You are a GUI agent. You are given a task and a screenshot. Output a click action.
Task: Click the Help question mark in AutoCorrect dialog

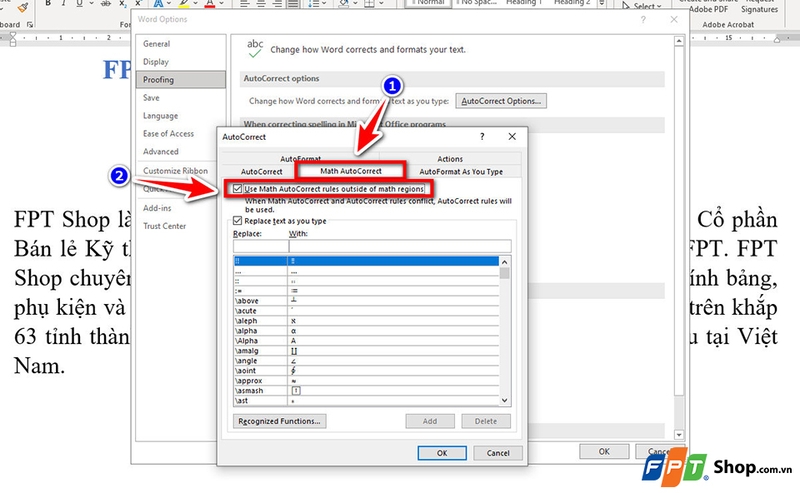tap(481, 135)
